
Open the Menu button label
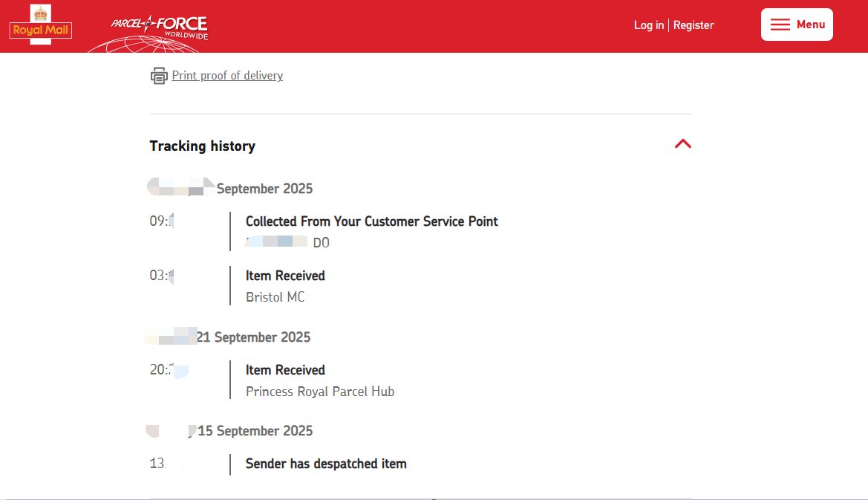click(x=811, y=25)
